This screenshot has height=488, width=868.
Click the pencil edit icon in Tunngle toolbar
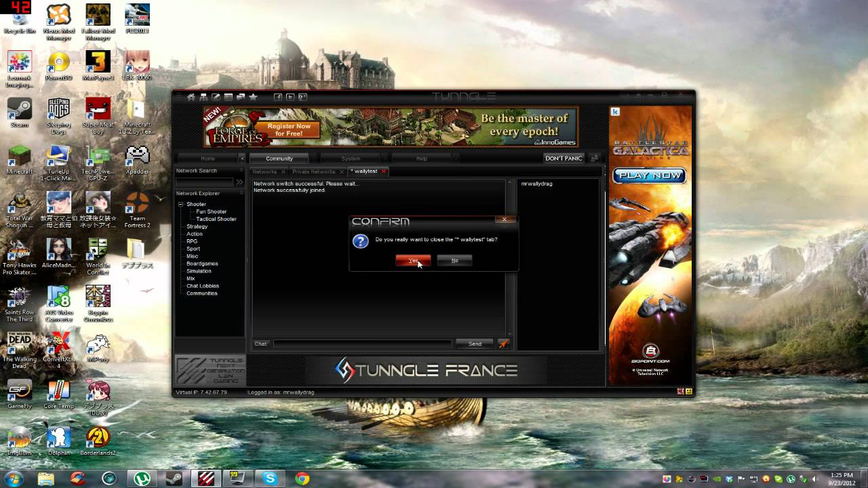pyautogui.click(x=216, y=97)
